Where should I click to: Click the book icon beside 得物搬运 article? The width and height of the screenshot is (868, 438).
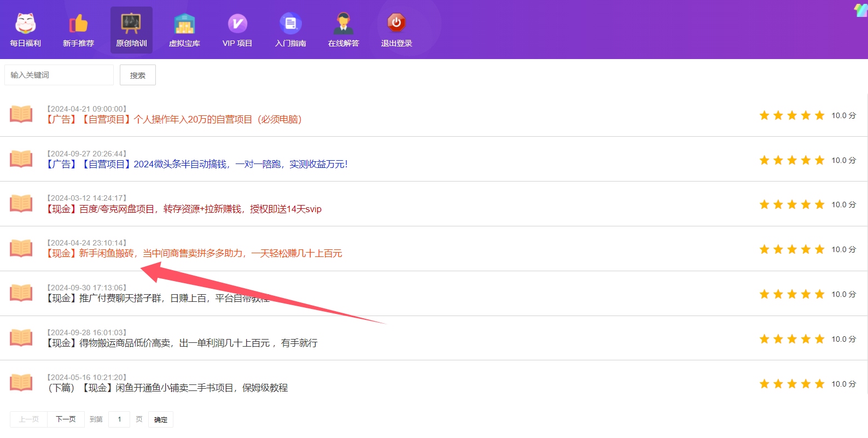pyautogui.click(x=21, y=338)
